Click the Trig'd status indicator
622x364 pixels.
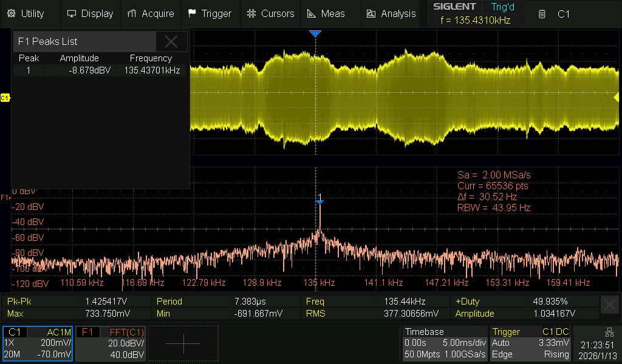(502, 7)
